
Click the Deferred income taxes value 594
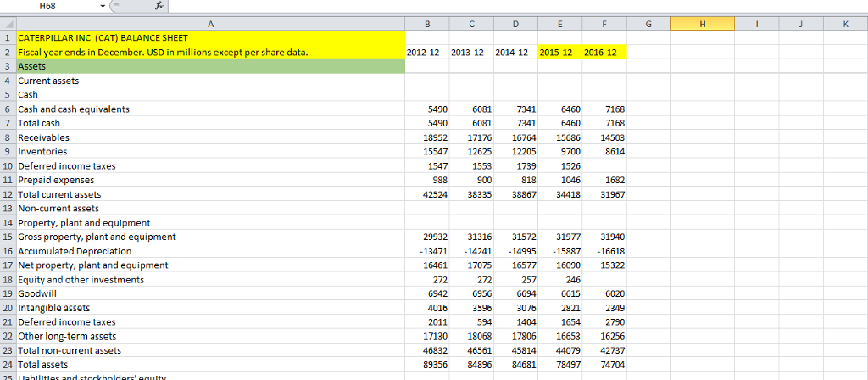pyautogui.click(x=485, y=321)
